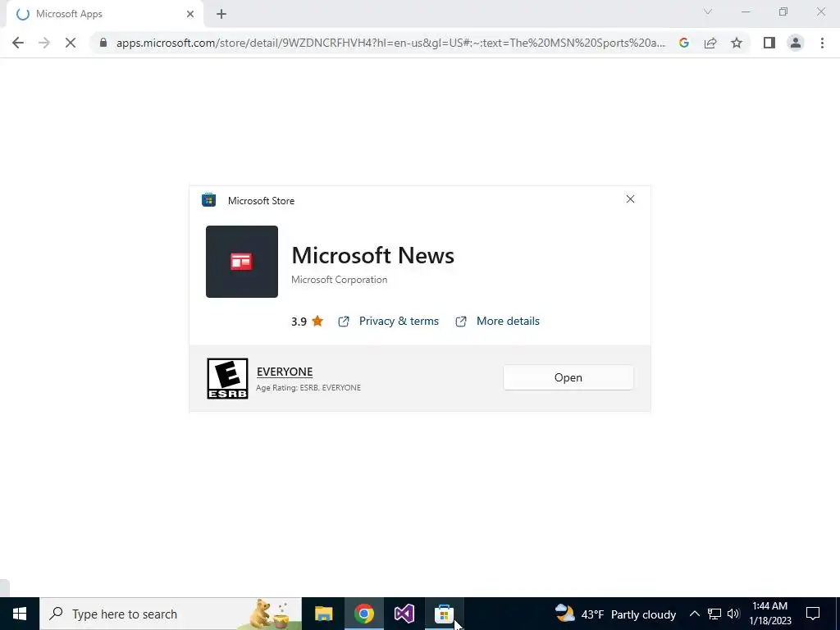Show hidden system tray icons
The image size is (840, 630).
click(694, 614)
